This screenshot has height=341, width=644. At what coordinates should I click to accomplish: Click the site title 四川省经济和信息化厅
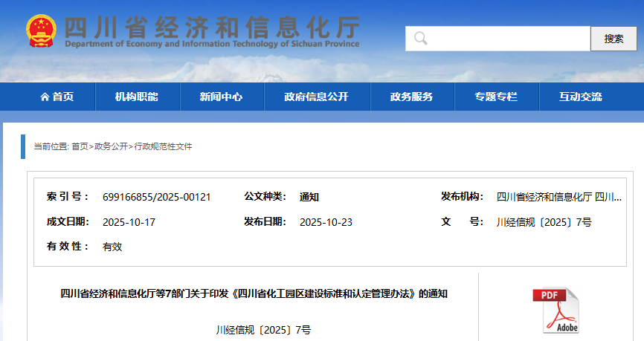click(212, 27)
